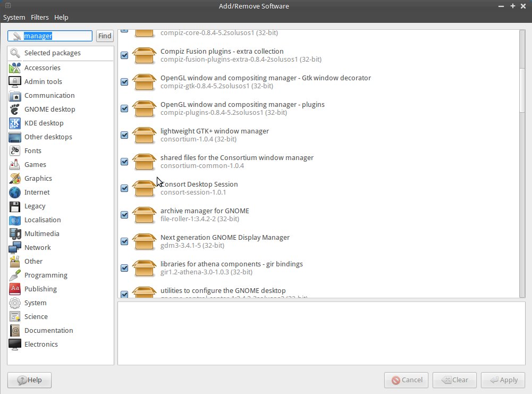Select the Graphics palette icon

tap(15, 179)
